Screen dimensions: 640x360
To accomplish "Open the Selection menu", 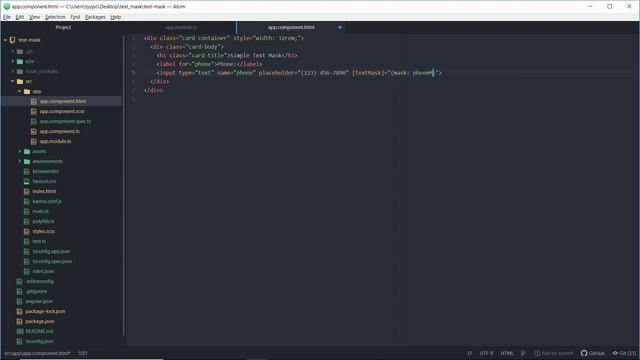I will [55, 17].
